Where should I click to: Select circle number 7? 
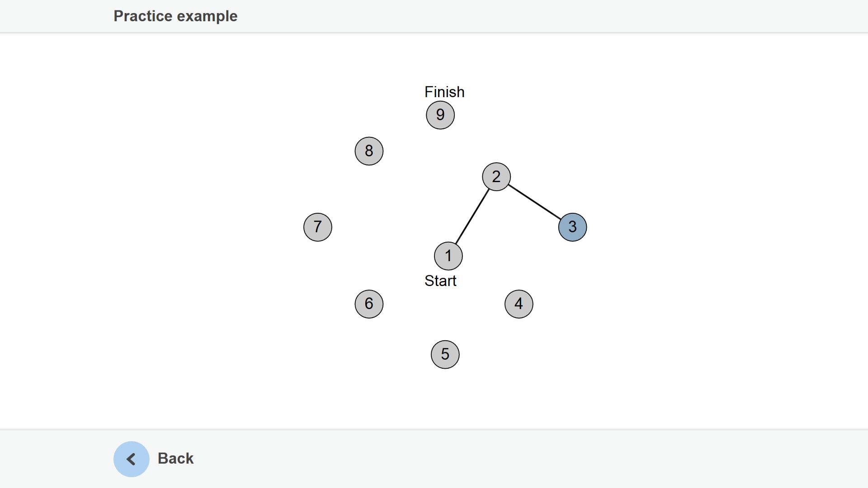[x=318, y=227]
